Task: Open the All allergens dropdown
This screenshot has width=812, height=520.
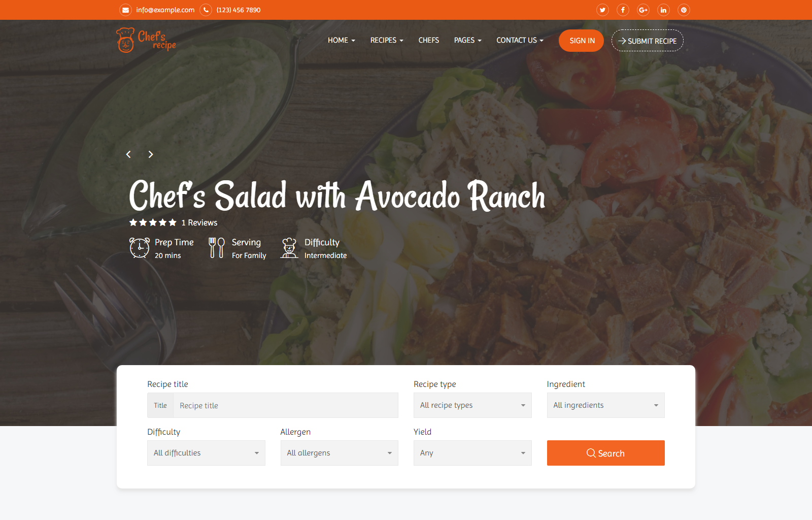Action: pos(339,453)
